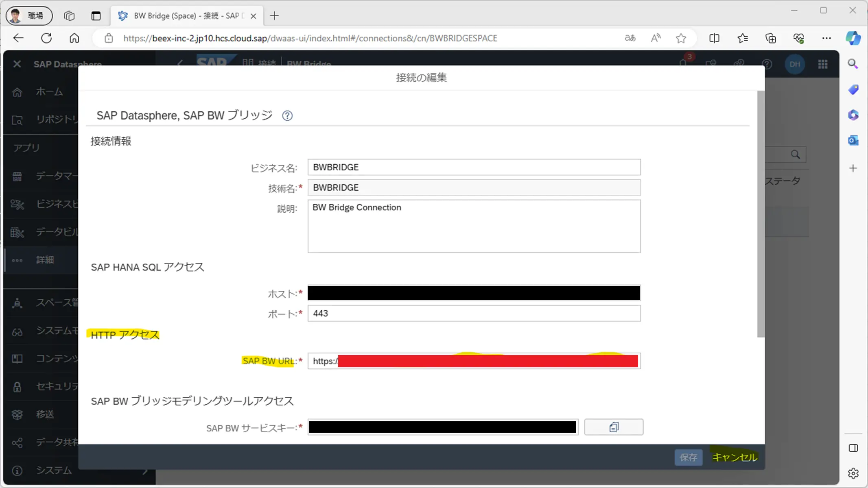Click the dialog vertical scrollbar
Viewport: 868px width, 488px height.
click(761, 214)
